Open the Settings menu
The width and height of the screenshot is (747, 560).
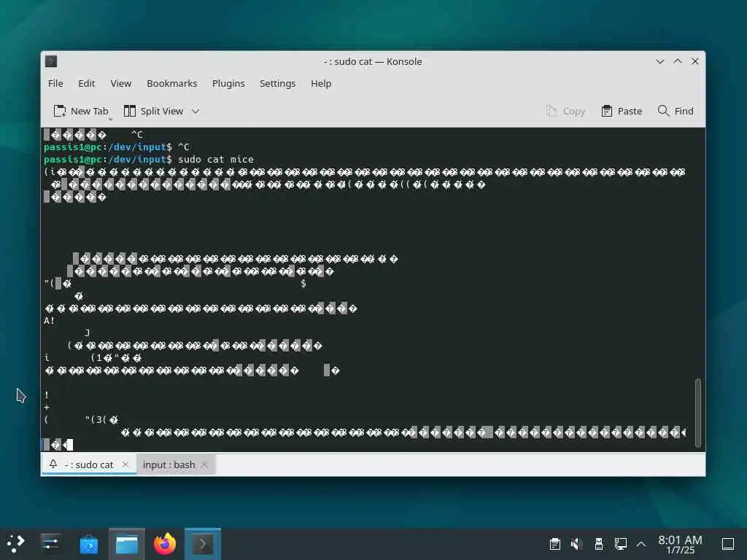[x=277, y=83]
